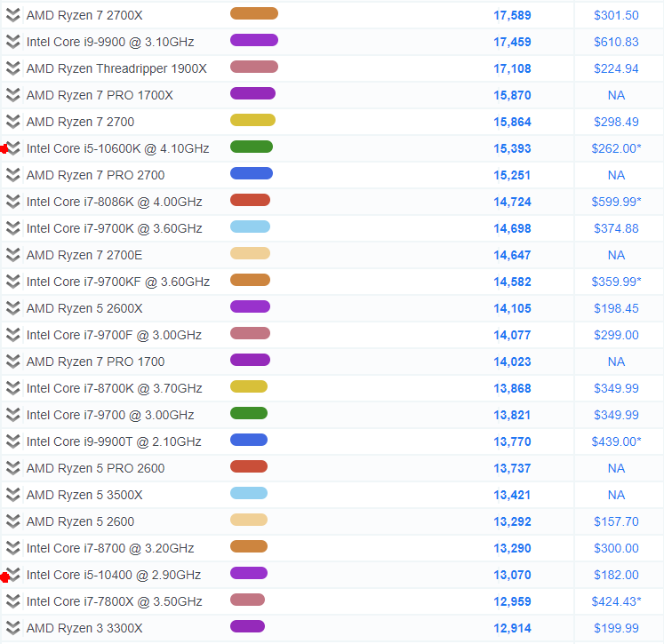Expand the AMD Ryzen 7 PRO 2700 row
The height and width of the screenshot is (644, 664).
[13, 175]
